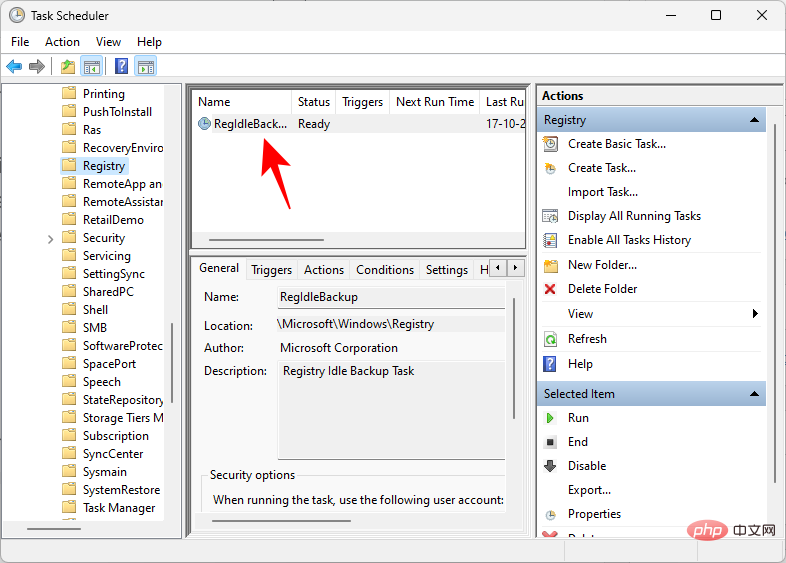Click Export... in Selected Item
Image resolution: width=786 pixels, height=563 pixels.
(589, 490)
